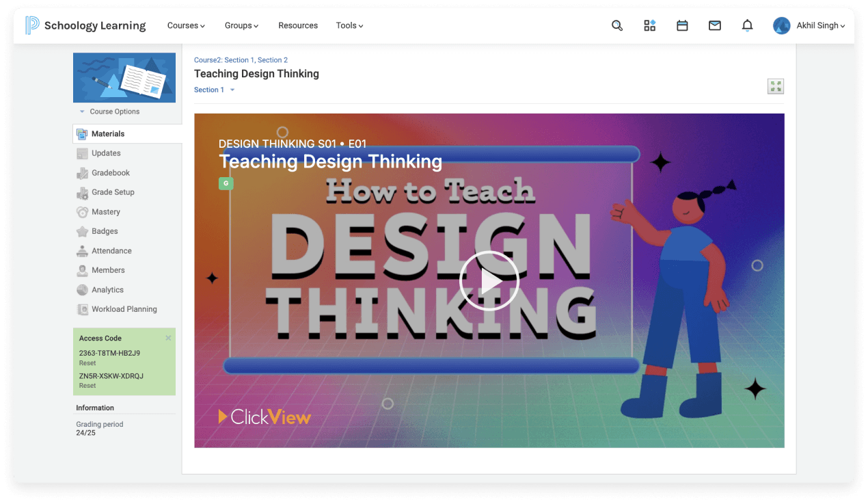The image size is (868, 502).
Task: Expand the page with the fullscreen icon
Action: point(776,86)
